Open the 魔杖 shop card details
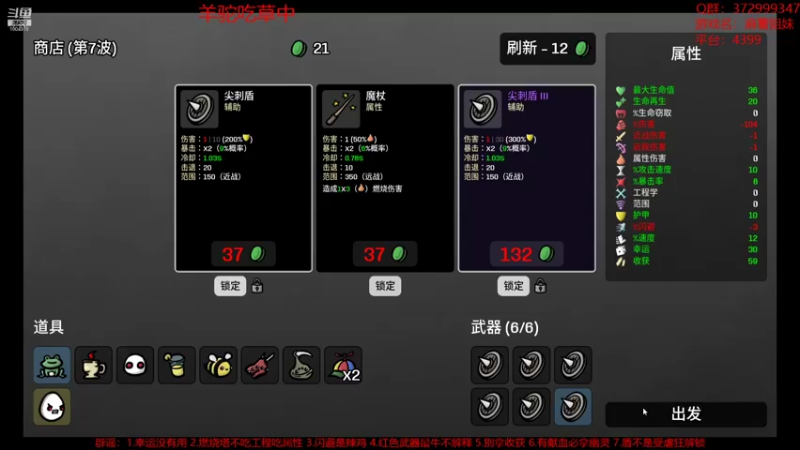This screenshot has width=800, height=450. pos(385,178)
